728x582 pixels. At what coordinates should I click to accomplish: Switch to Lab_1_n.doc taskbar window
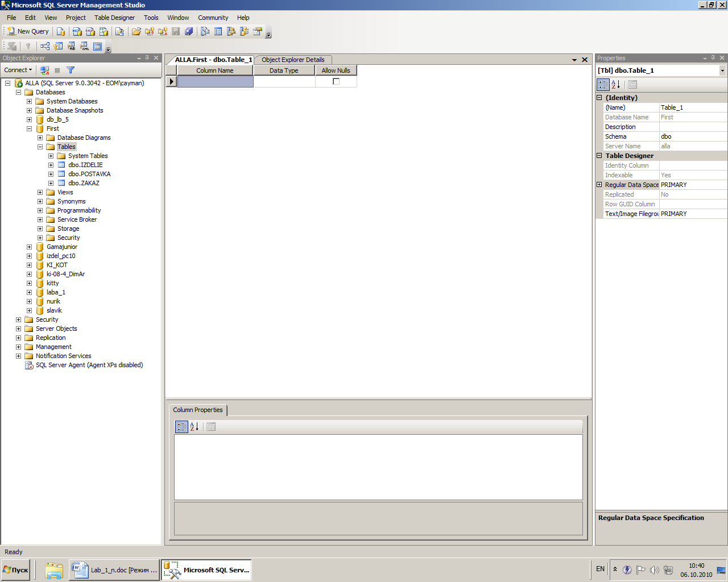[113, 570]
